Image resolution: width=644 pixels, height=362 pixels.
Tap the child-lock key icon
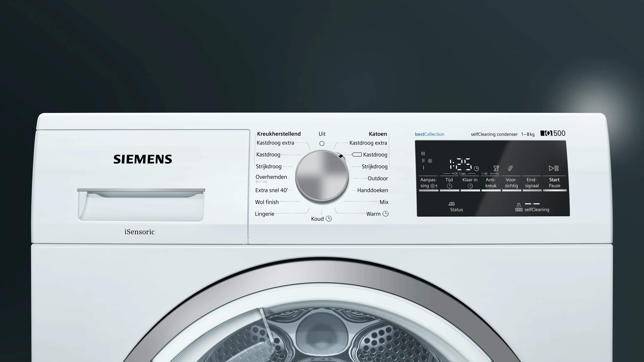coord(454,174)
